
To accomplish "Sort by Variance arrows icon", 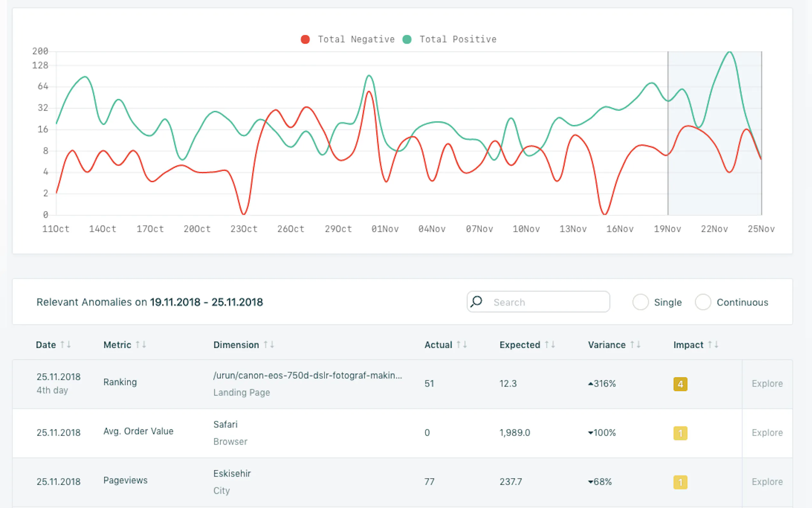I will (636, 345).
